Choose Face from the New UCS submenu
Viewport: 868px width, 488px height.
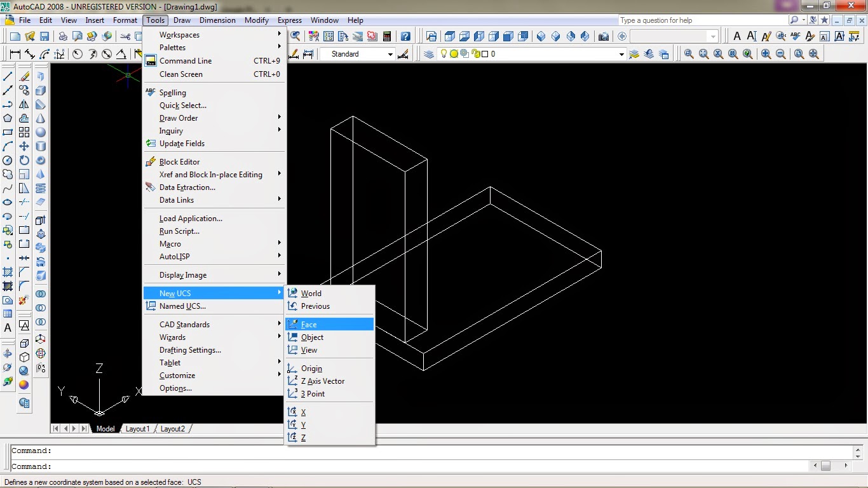309,325
